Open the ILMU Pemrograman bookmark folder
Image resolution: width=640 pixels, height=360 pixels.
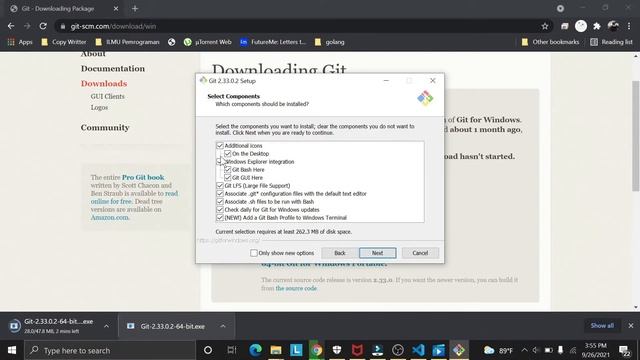[127, 42]
